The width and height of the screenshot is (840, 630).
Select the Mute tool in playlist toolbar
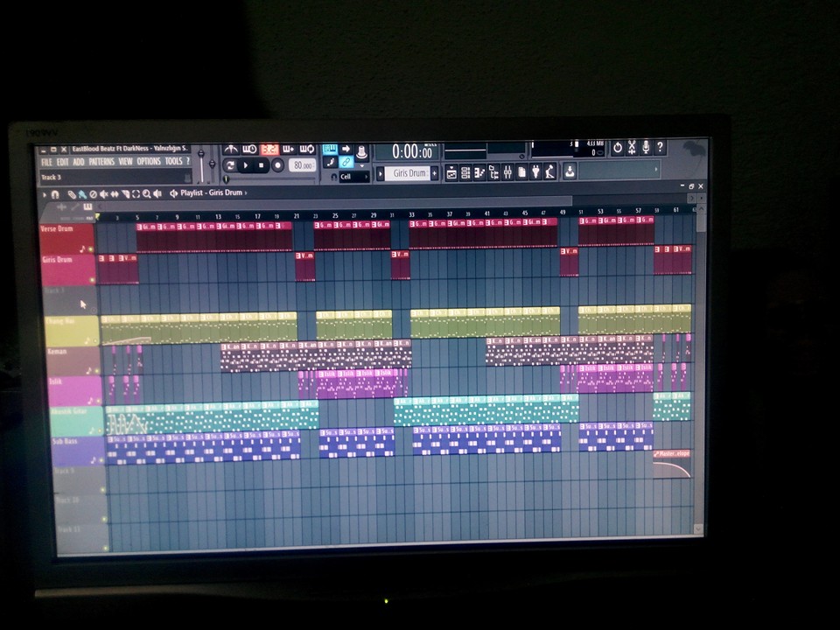pyautogui.click(x=104, y=194)
